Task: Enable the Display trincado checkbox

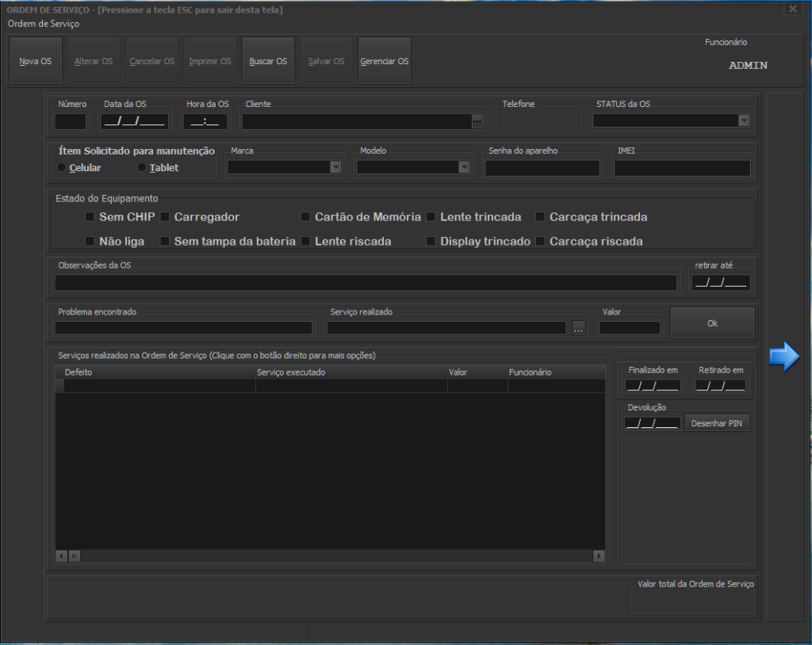Action: 431,242
